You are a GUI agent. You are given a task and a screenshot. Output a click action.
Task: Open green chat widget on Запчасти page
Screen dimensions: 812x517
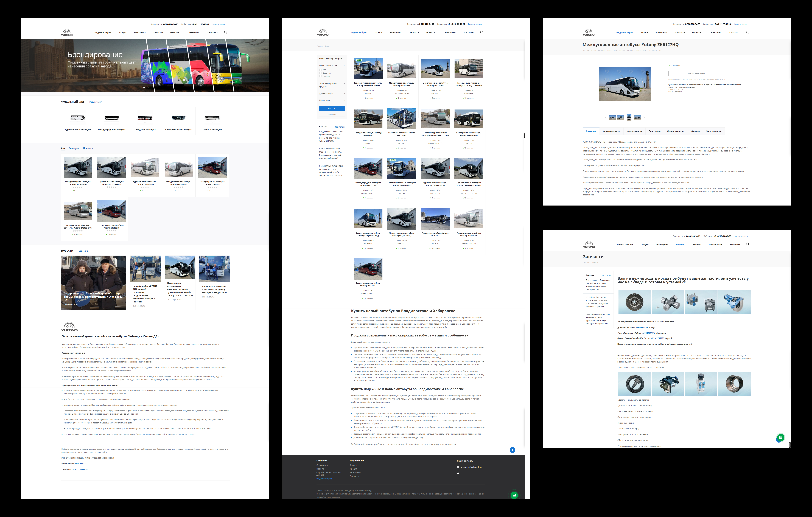point(780,437)
